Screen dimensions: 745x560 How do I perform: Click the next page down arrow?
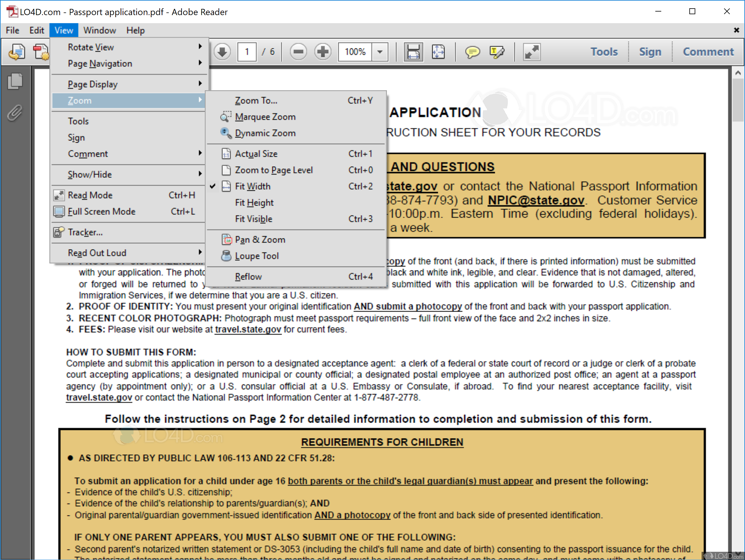pos(222,52)
